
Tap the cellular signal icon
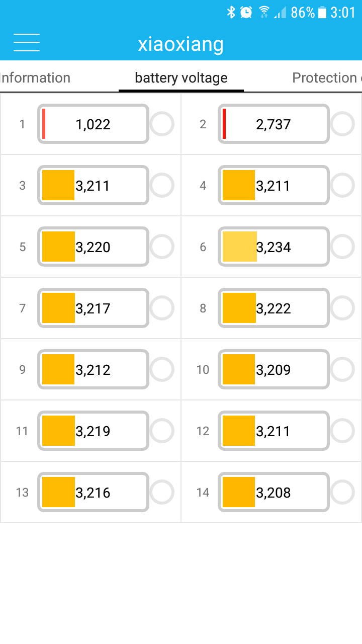[x=280, y=13]
